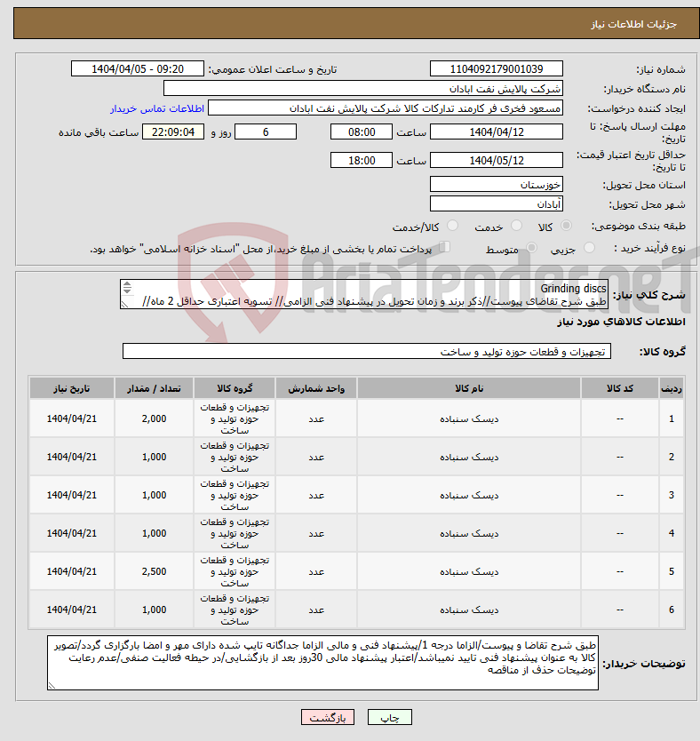Image resolution: width=700 pixels, height=741 pixels.
Task: Click the تاریخ نیاز column header
Action: 71,388
